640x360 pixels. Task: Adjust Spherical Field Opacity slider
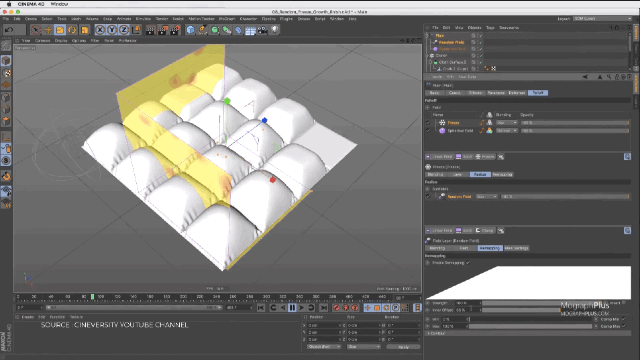pos(575,131)
